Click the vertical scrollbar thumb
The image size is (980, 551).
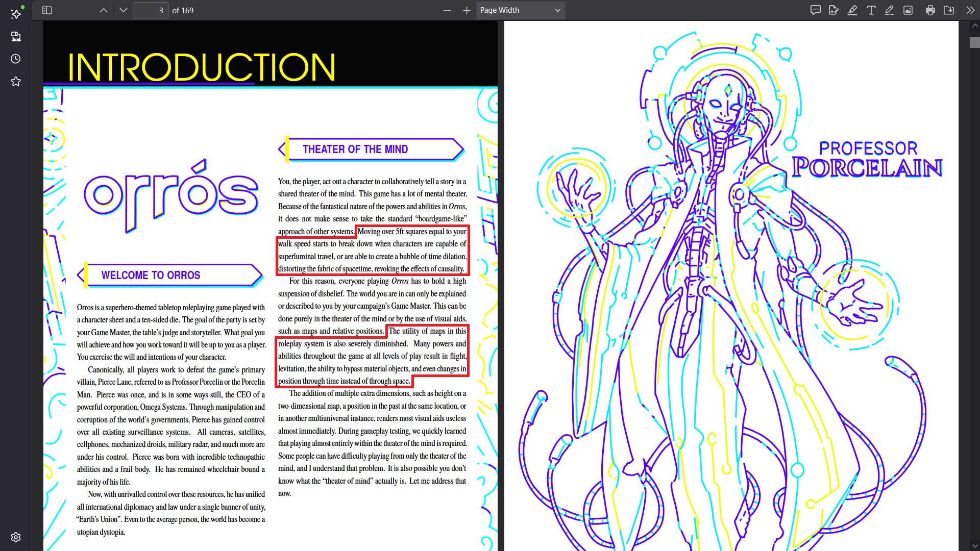pos(975,43)
